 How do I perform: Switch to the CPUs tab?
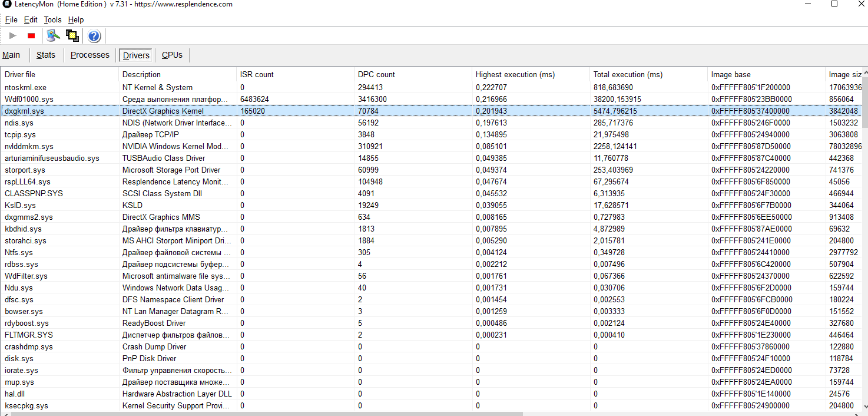point(173,55)
